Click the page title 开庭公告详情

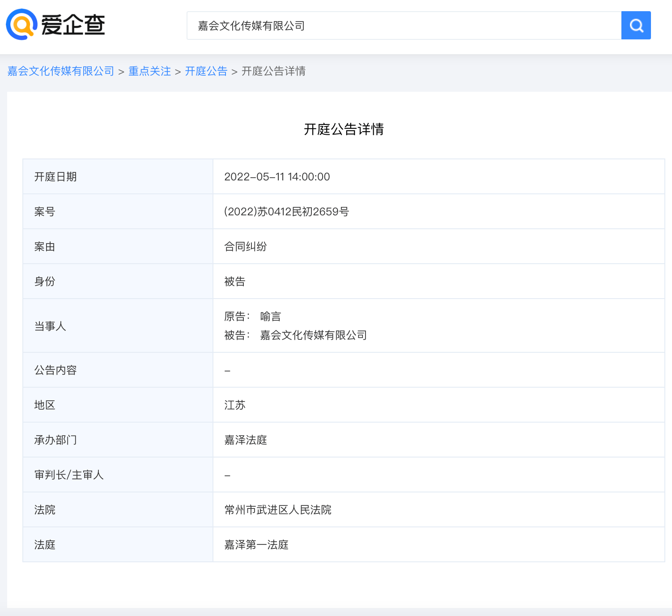coord(344,129)
